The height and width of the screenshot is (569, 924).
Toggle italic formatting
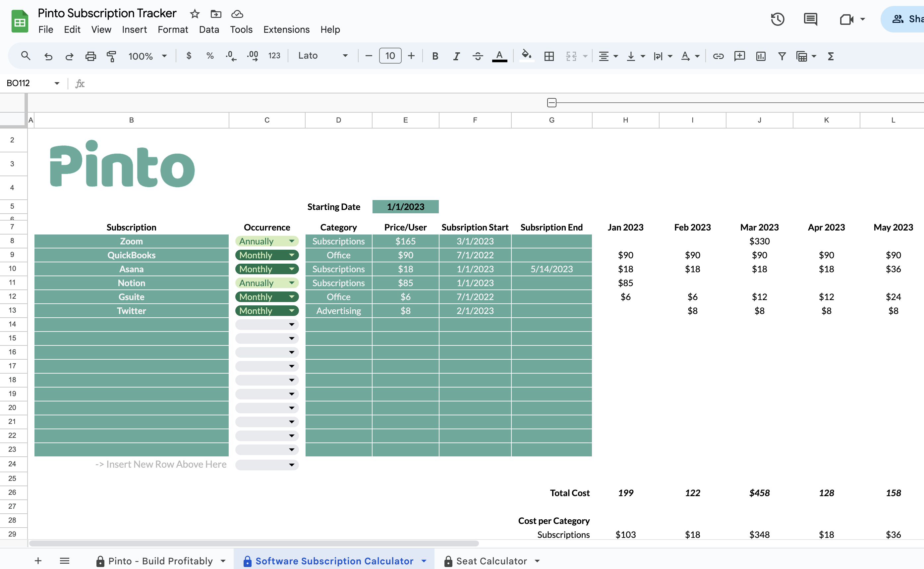(456, 56)
